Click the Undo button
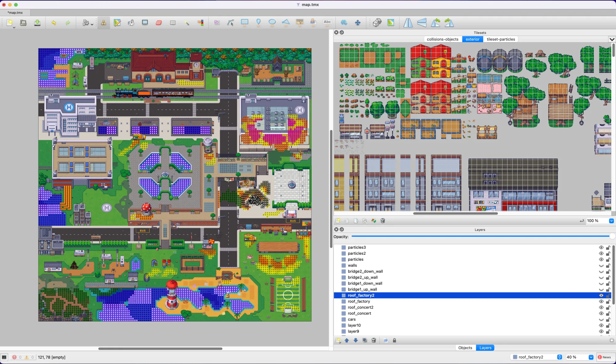This screenshot has height=364, width=616. [53, 22]
